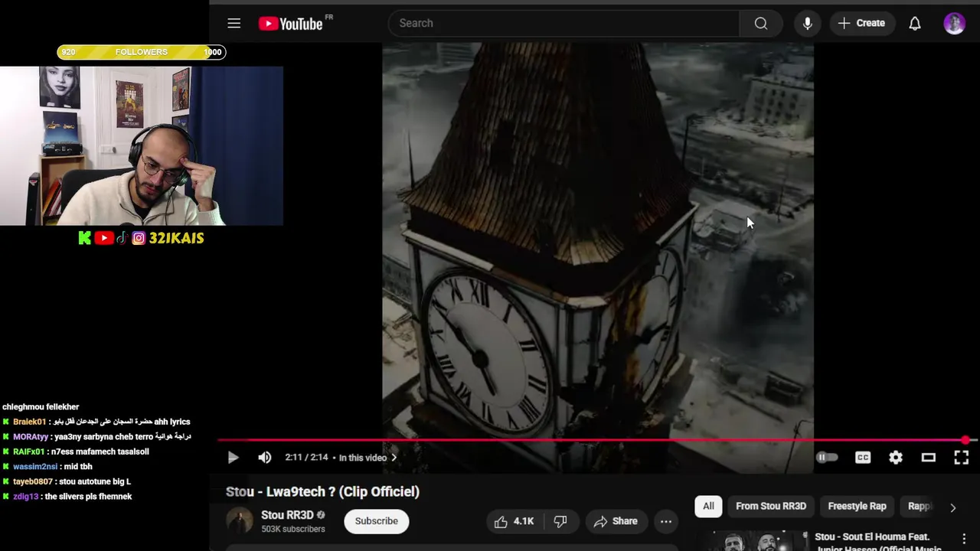Click the progress bar scrubber handle
Image resolution: width=980 pixels, height=551 pixels.
point(965,440)
